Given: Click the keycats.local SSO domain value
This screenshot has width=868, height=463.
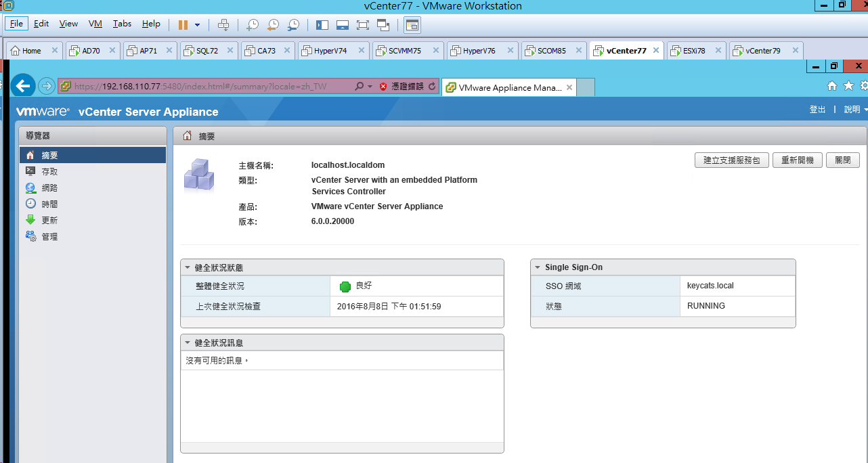Looking at the screenshot, I should [x=710, y=286].
